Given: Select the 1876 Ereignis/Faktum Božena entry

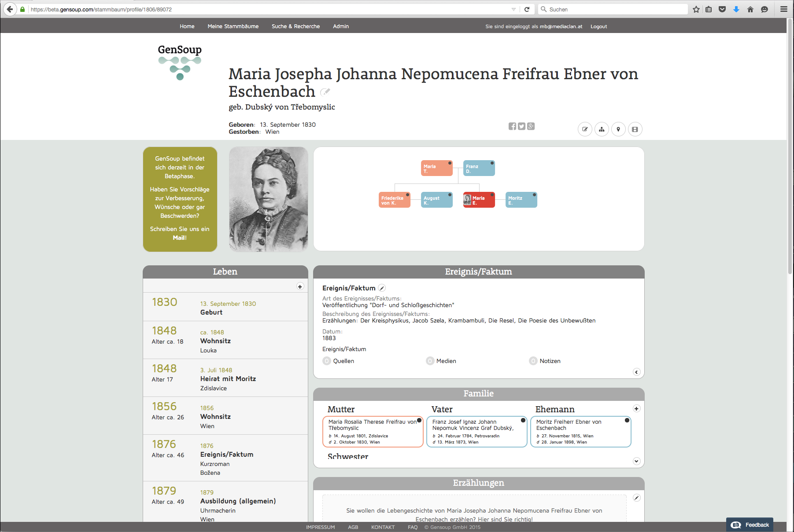Looking at the screenshot, I should 225,458.
